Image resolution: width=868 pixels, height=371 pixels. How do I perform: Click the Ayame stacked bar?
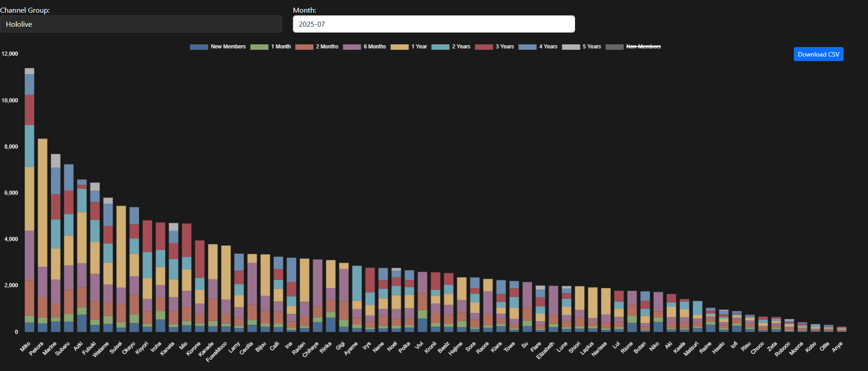pos(357,299)
